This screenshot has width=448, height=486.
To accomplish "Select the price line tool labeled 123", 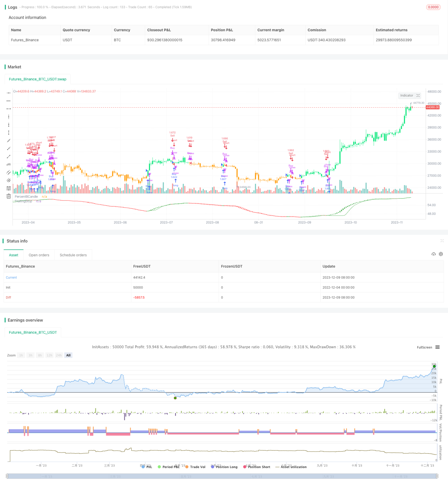I will pyautogui.click(x=9, y=164).
